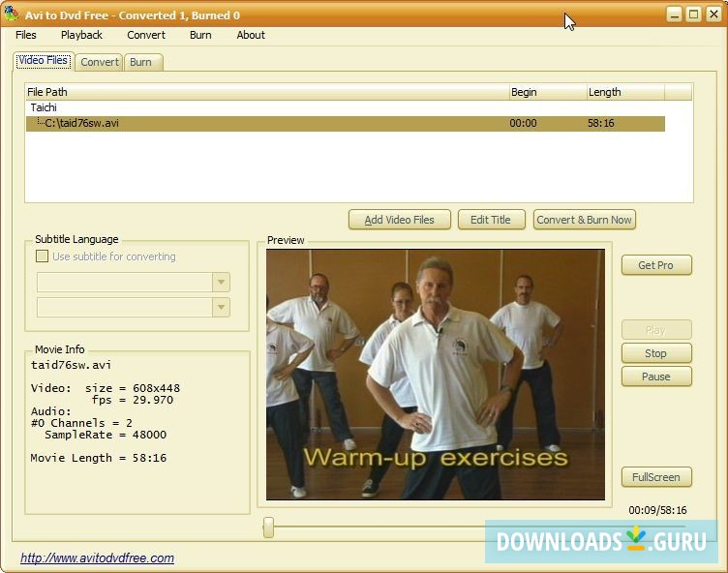Click the taid76sw.avi name in Movie Info
The width and height of the screenshot is (728, 573).
point(71,365)
